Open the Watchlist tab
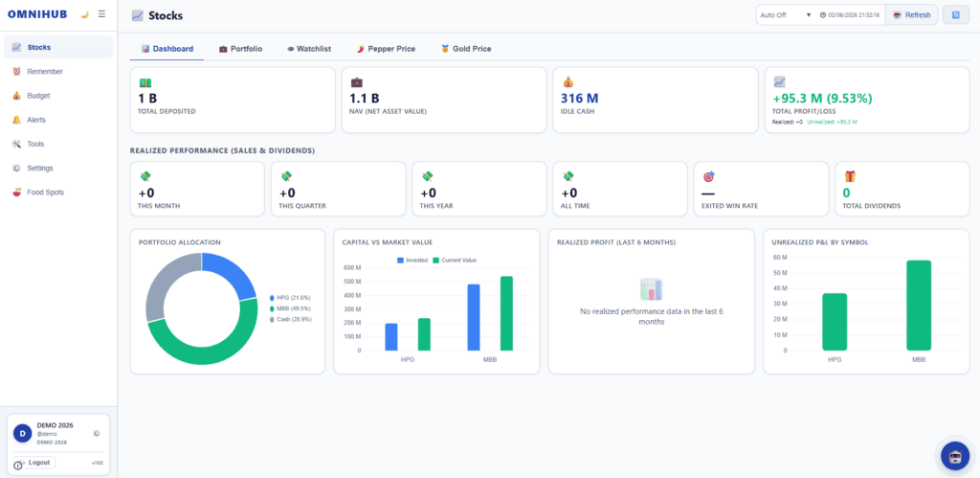Screen dimensions: 980x478 [x=309, y=49]
